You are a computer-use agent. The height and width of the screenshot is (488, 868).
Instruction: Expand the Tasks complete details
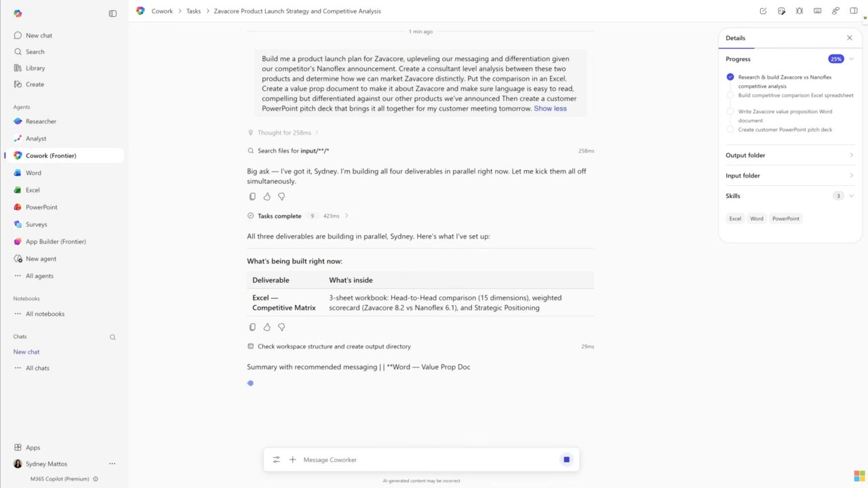[347, 216]
